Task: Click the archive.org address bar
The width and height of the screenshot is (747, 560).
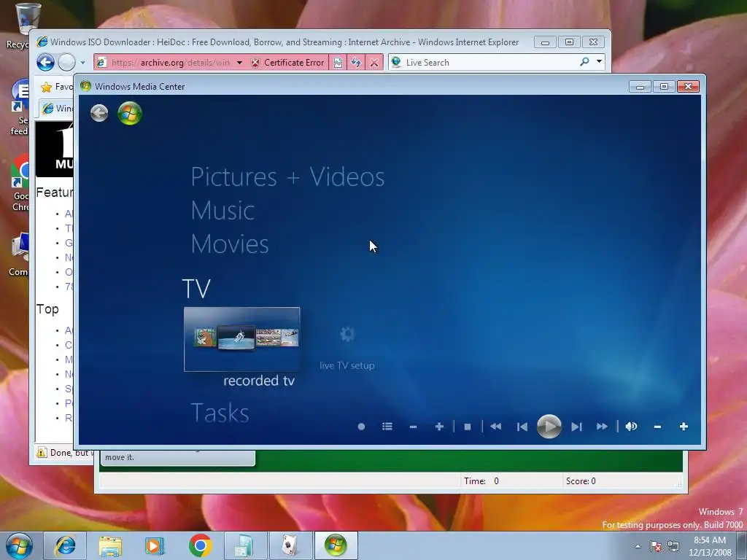Action: 170,63
